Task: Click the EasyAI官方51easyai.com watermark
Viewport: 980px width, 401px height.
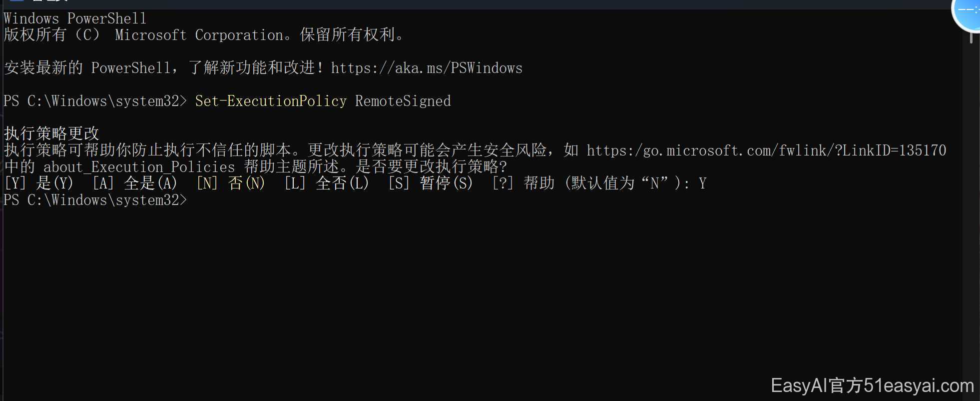Action: click(872, 385)
